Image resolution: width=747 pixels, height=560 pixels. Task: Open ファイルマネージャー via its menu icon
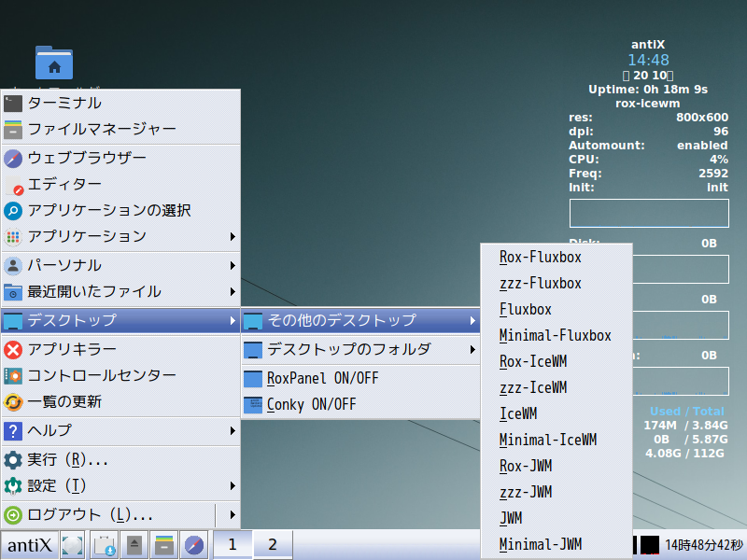point(13,129)
